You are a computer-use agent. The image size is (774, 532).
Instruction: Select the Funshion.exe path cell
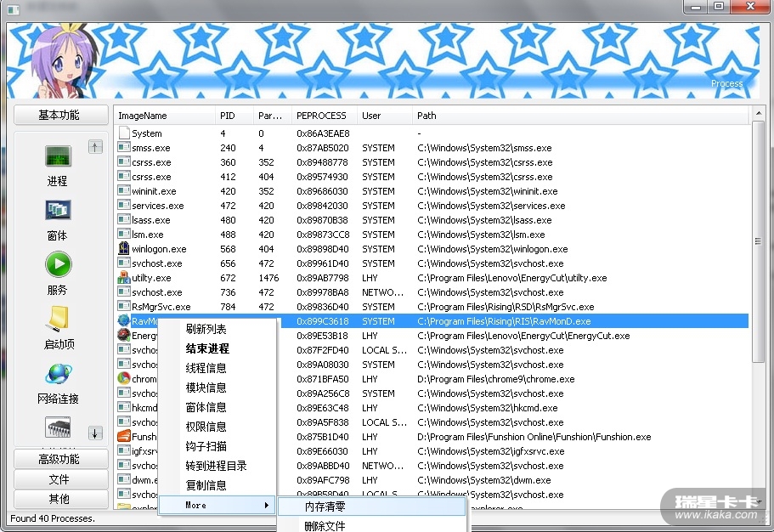point(534,437)
